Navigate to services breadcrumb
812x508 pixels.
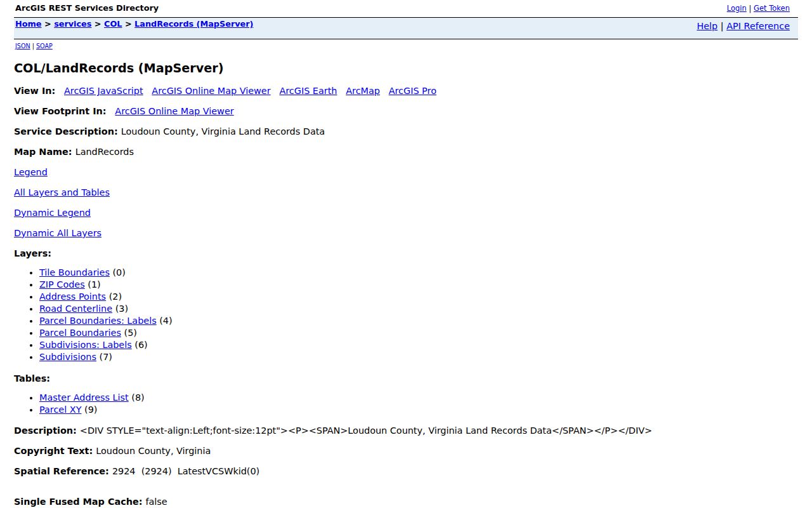click(73, 24)
